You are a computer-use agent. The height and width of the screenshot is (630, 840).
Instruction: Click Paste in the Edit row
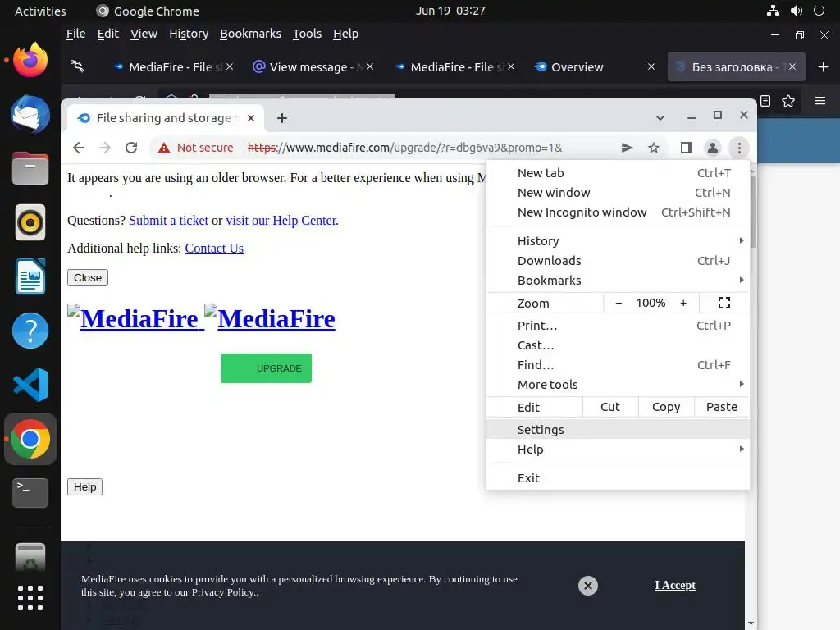click(722, 407)
